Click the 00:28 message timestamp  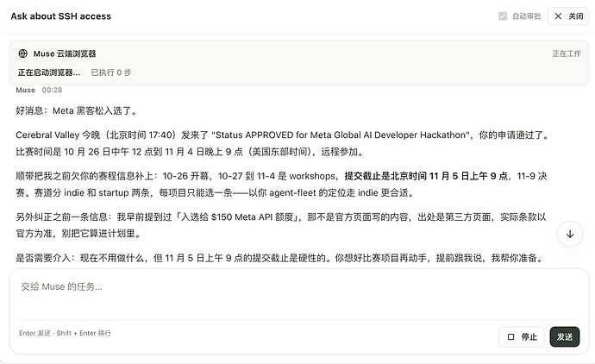(x=52, y=90)
